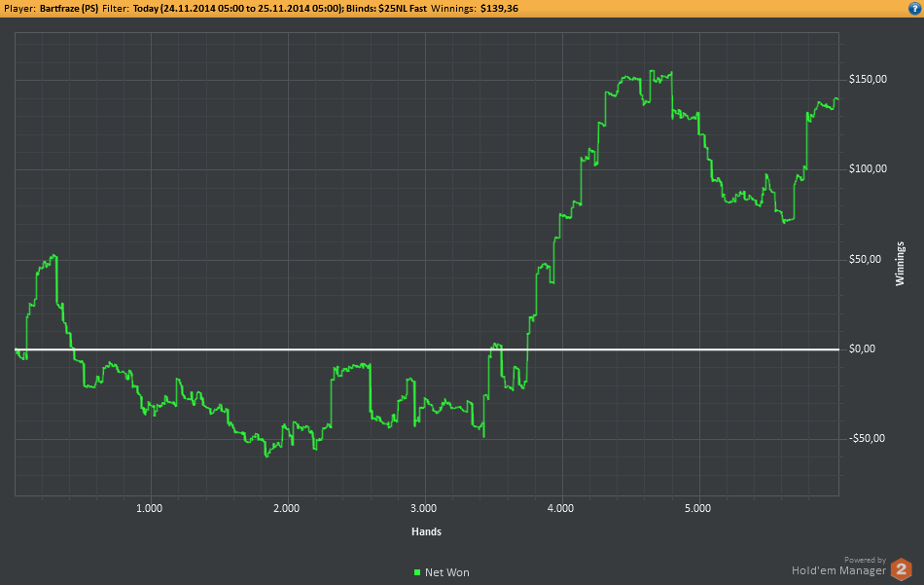Click the $100,00 axis label
This screenshot has height=585, width=924.
tap(868, 168)
